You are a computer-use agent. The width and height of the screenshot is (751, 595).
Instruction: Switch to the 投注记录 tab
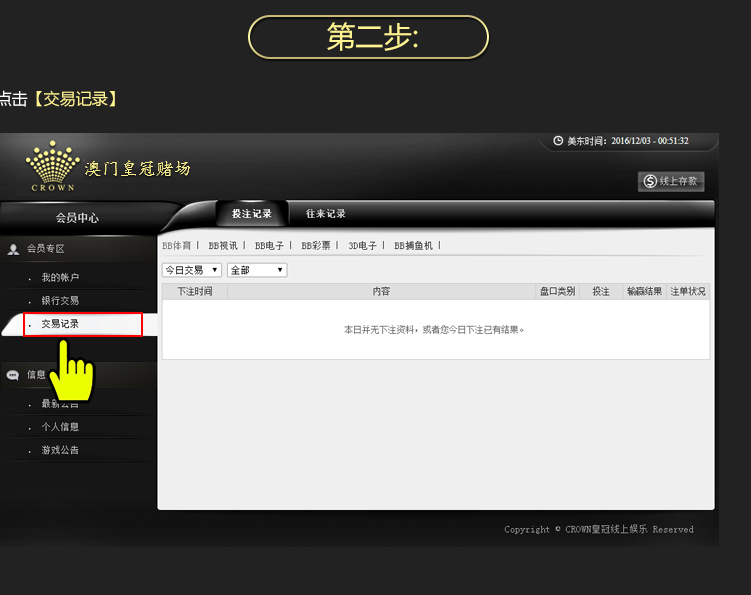point(252,214)
